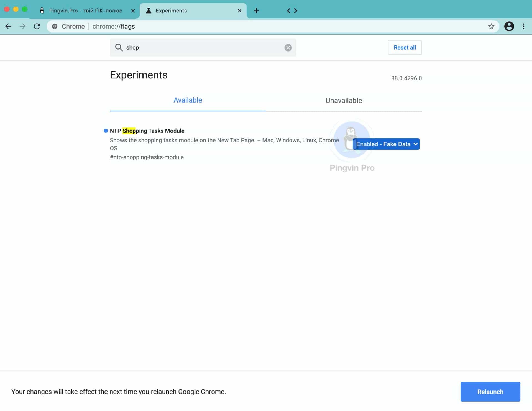Reload the page with refresh icon
Image resolution: width=532 pixels, height=411 pixels.
point(37,26)
